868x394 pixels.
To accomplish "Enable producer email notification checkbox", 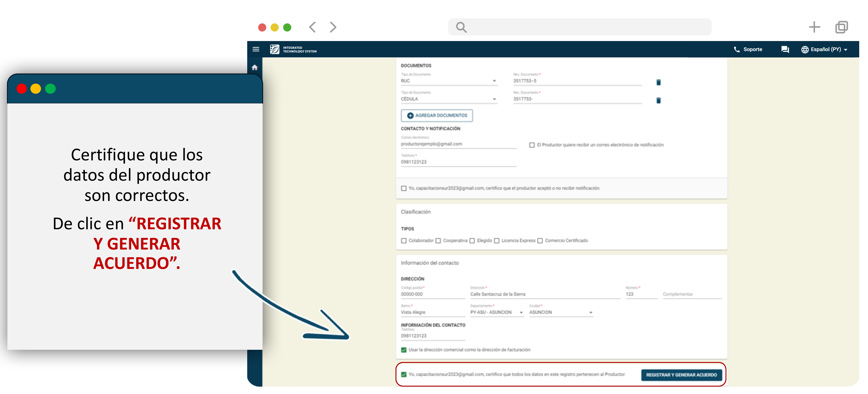I will pyautogui.click(x=532, y=145).
